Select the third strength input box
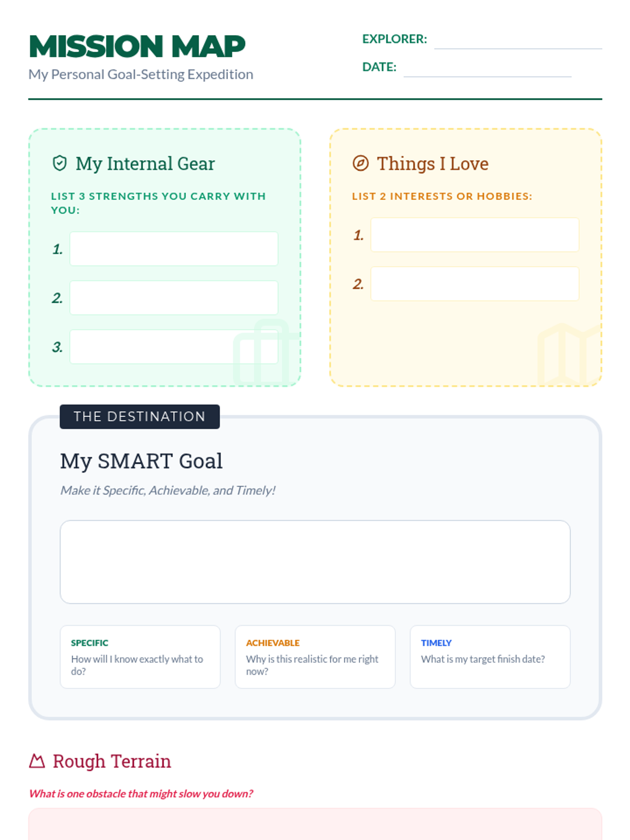 coord(174,346)
